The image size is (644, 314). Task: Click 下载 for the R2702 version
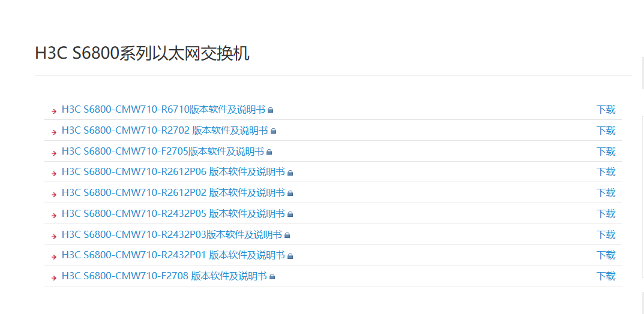pyautogui.click(x=606, y=131)
